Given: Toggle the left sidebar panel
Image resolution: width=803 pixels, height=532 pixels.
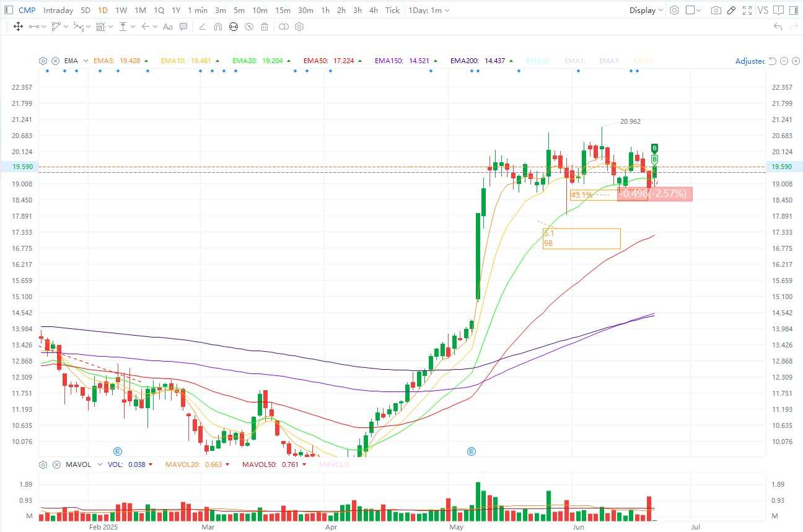Looking at the screenshot, I should coord(8,11).
